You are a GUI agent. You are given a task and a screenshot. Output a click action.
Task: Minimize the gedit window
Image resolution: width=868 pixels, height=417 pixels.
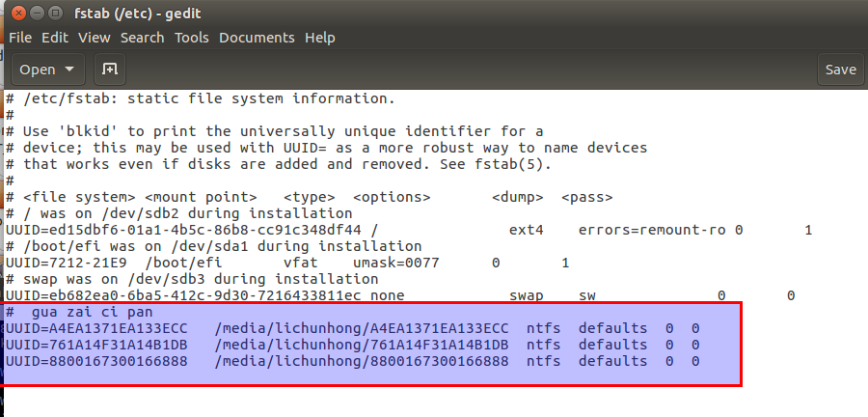point(37,13)
